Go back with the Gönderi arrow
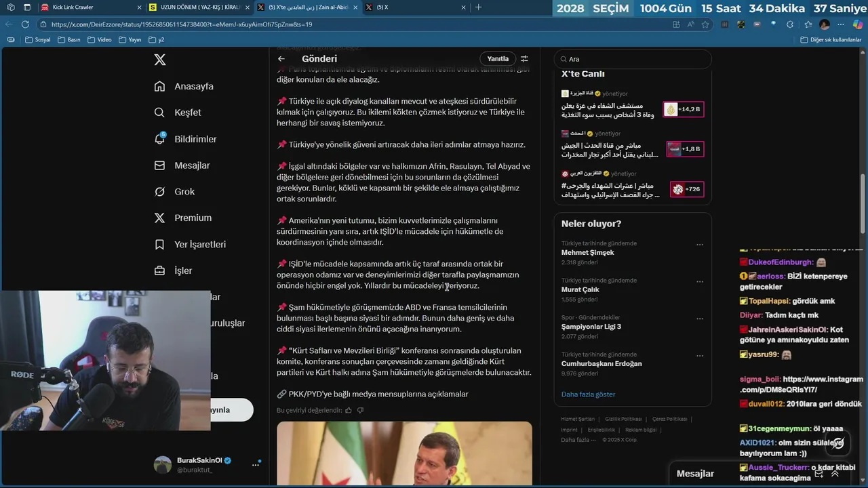Image resolution: width=868 pixels, height=488 pixels. pos(281,59)
